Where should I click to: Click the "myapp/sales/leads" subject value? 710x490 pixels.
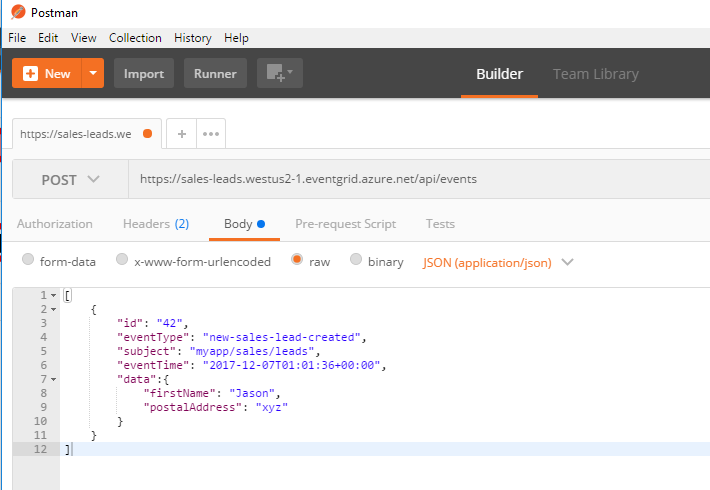[252, 351]
